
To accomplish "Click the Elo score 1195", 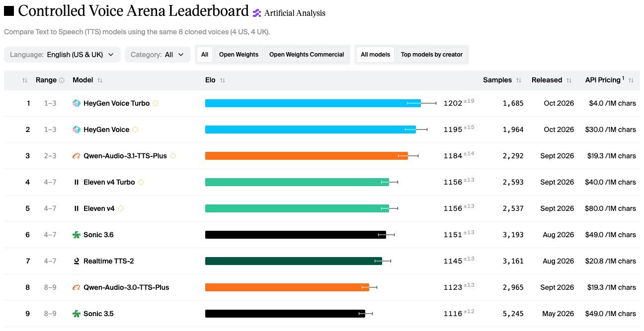I will [453, 130].
